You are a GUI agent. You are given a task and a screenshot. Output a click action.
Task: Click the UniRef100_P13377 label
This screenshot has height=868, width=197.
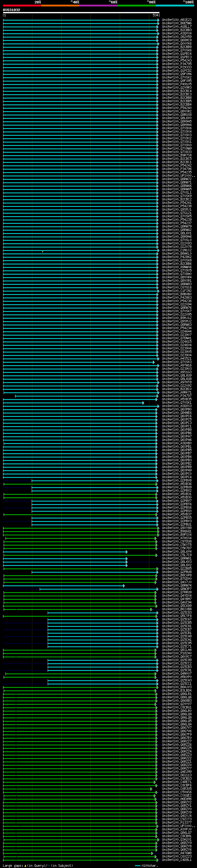click(177, 823)
